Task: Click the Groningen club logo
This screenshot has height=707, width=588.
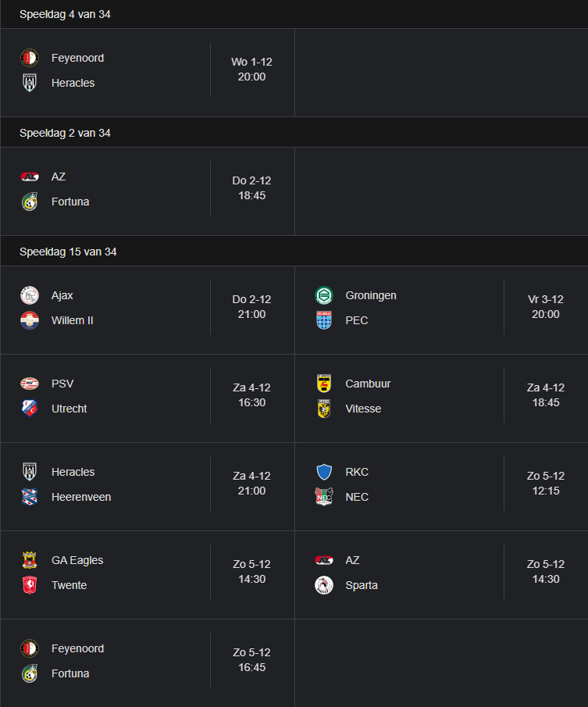Action: pos(324,296)
